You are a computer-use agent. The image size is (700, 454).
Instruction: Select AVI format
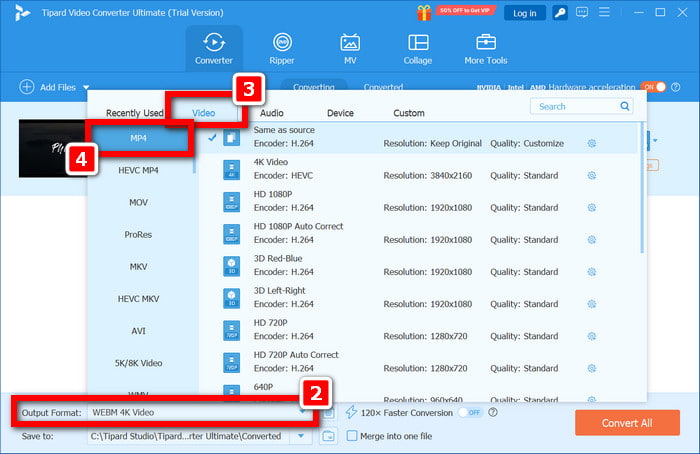tap(138, 331)
